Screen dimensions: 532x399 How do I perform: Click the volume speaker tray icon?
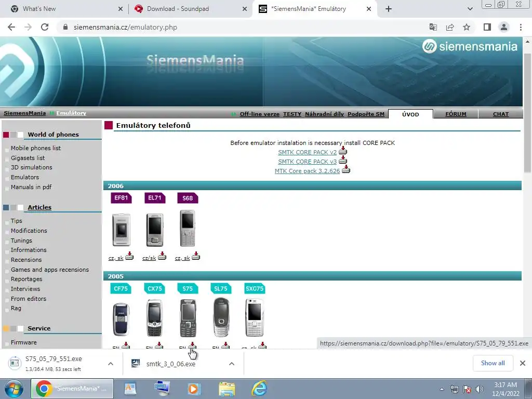point(480,389)
